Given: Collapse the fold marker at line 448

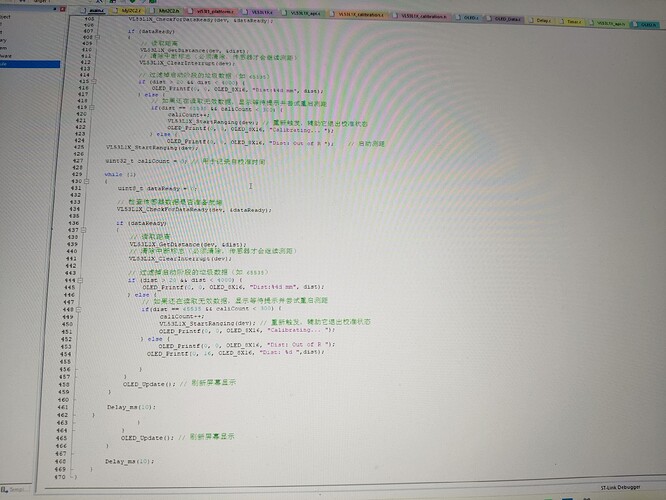Looking at the screenshot, I should [78, 310].
